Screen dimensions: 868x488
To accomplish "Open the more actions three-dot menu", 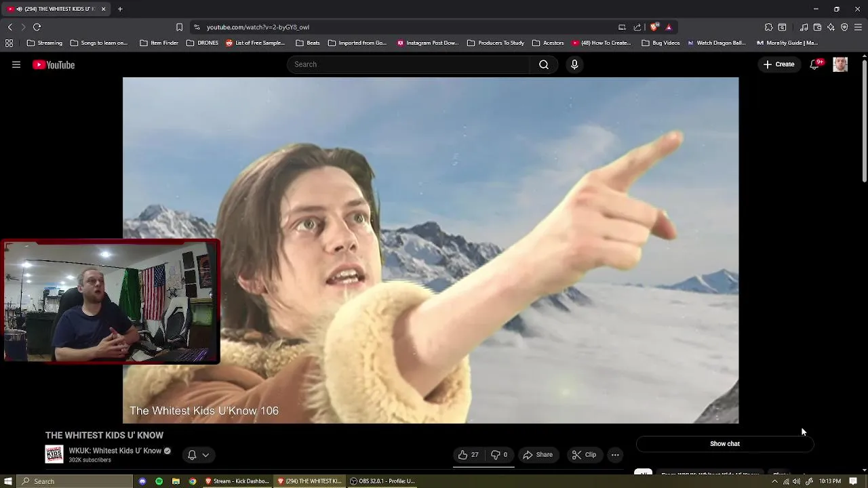I will click(615, 455).
